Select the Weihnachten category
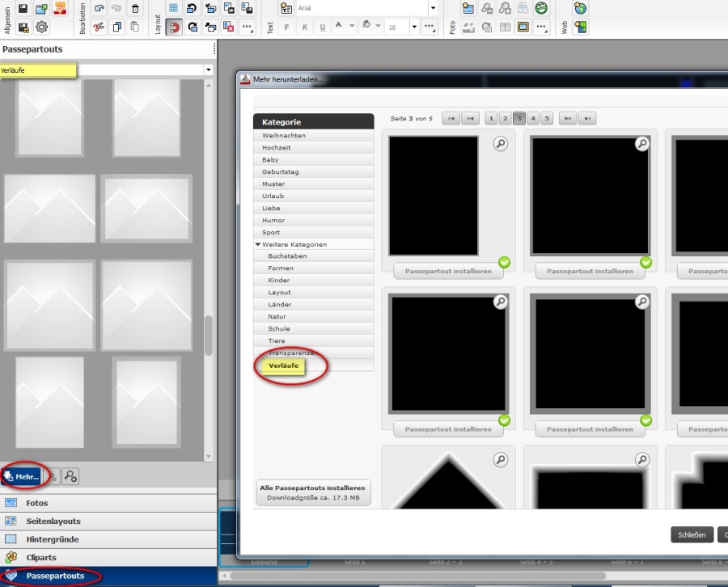This screenshot has width=728, height=587. (284, 136)
